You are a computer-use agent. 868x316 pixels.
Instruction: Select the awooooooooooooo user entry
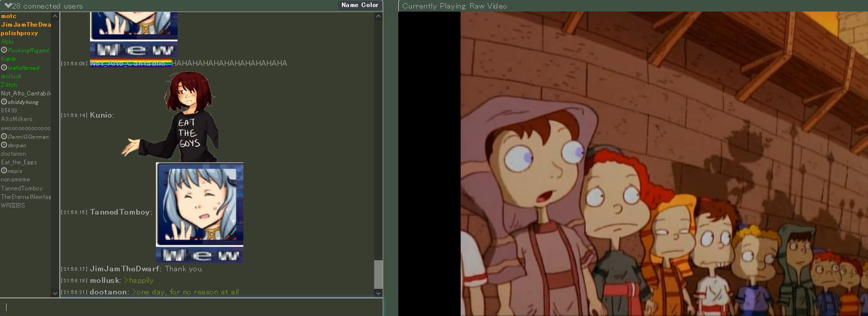click(26, 128)
